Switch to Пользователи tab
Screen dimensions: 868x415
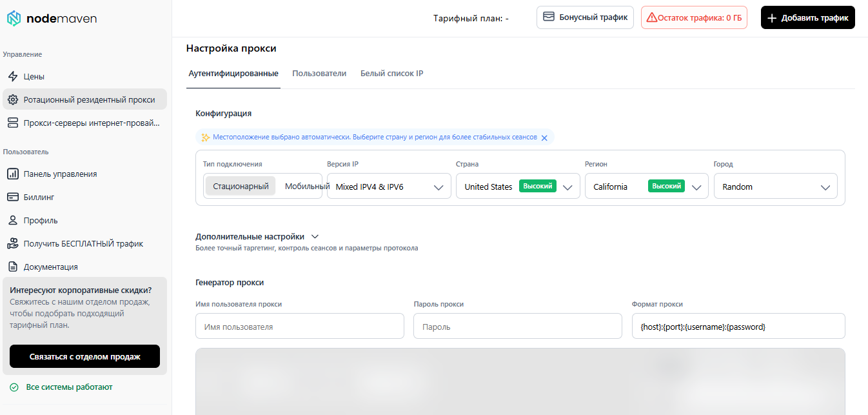pos(319,74)
